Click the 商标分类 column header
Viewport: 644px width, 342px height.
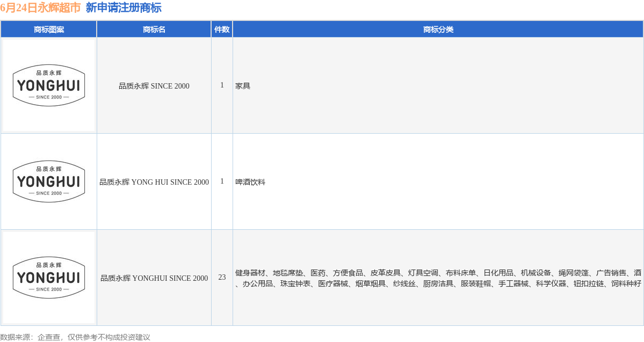438,29
